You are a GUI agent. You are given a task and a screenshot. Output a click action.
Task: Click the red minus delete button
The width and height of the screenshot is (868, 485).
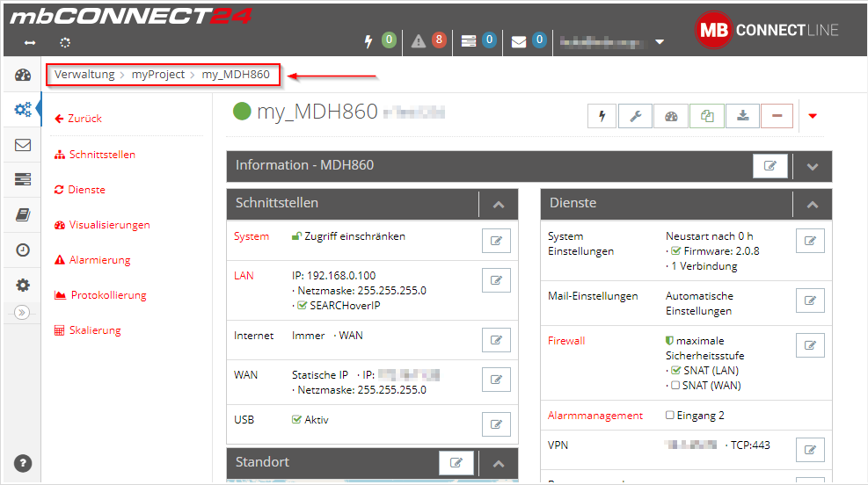[x=777, y=116]
